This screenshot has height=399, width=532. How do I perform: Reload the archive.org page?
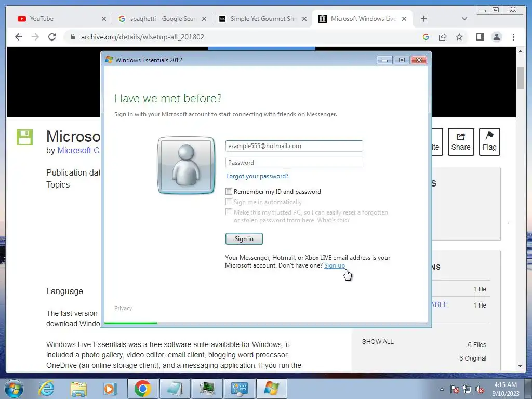coord(52,37)
